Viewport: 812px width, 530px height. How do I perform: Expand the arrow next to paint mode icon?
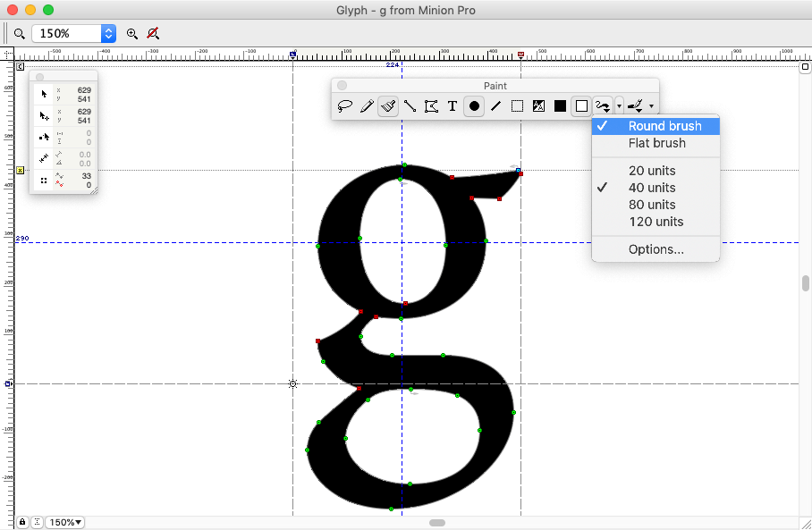tap(619, 106)
